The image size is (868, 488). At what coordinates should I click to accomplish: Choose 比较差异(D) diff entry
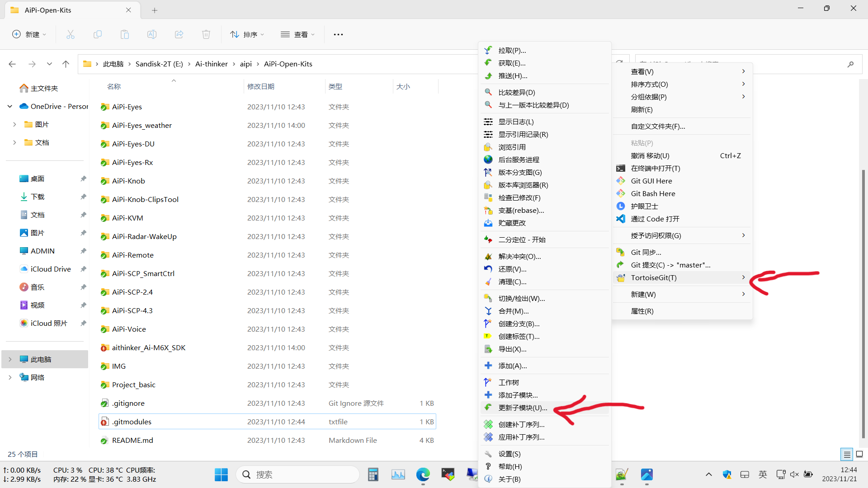pos(545,92)
